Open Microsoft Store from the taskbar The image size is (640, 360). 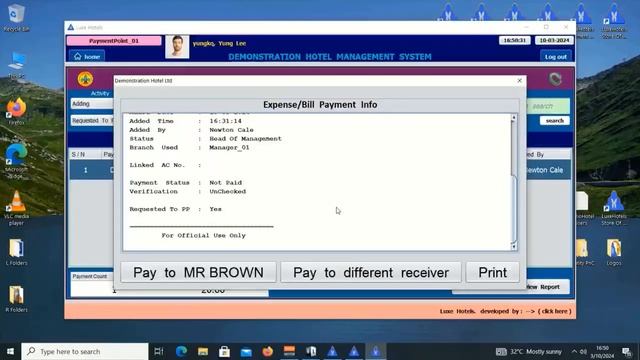pyautogui.click(x=224, y=351)
